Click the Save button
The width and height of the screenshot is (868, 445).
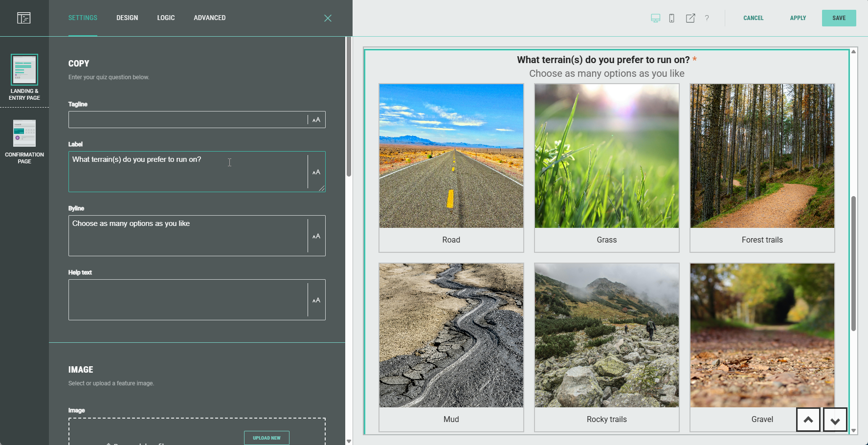click(x=839, y=18)
